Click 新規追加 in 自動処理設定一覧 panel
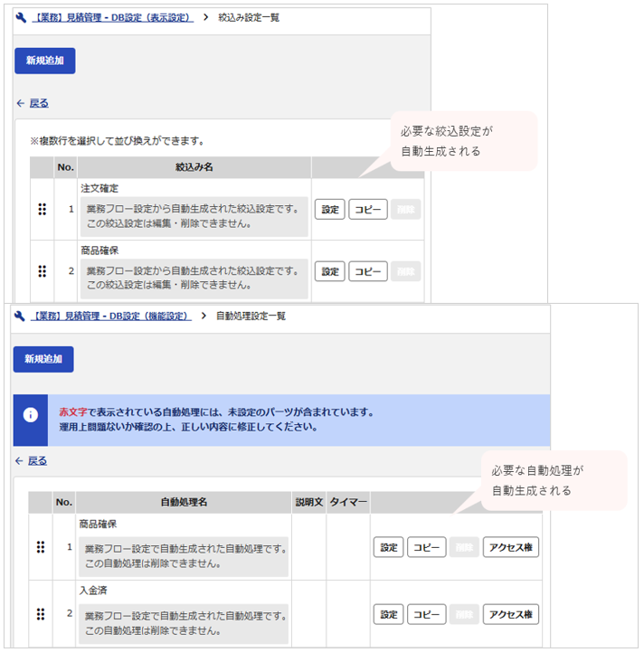 coord(43,359)
